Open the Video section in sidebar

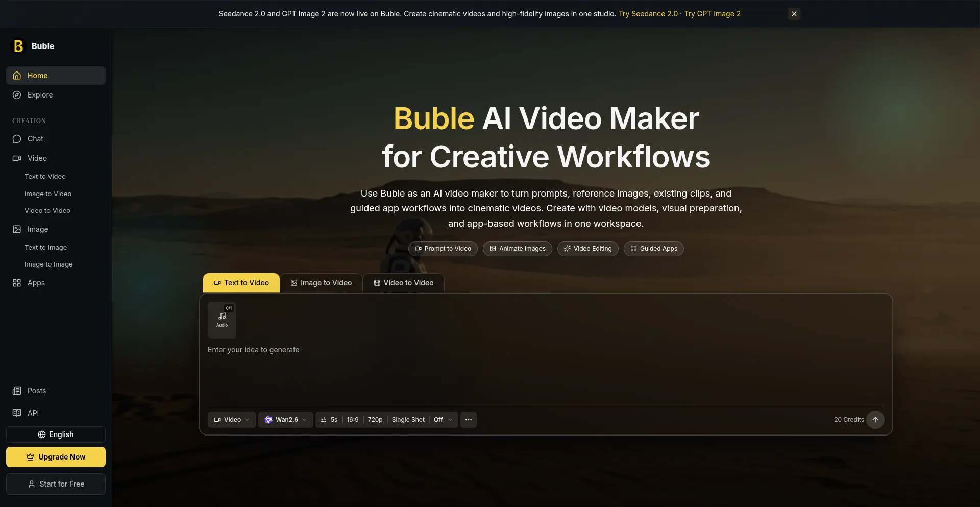coord(56,158)
